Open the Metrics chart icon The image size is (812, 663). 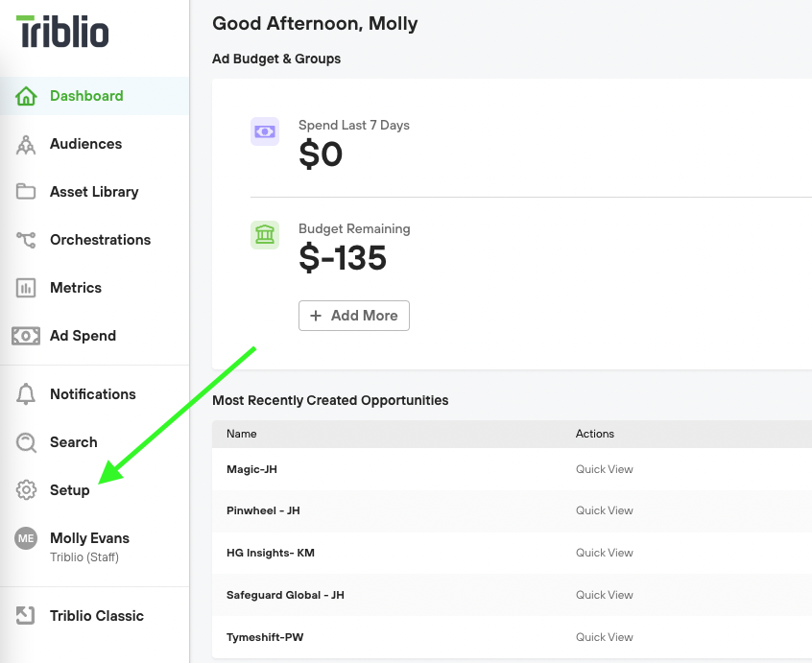click(27, 288)
